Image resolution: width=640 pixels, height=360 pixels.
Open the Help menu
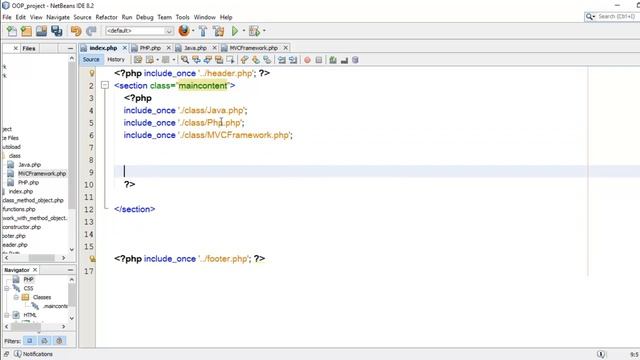226,17
